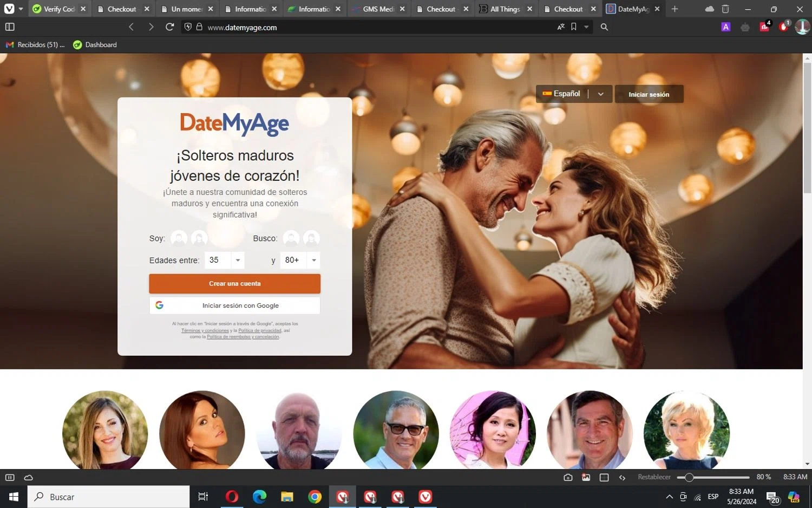
Task: Go forward with the forward arrow
Action: (150, 27)
